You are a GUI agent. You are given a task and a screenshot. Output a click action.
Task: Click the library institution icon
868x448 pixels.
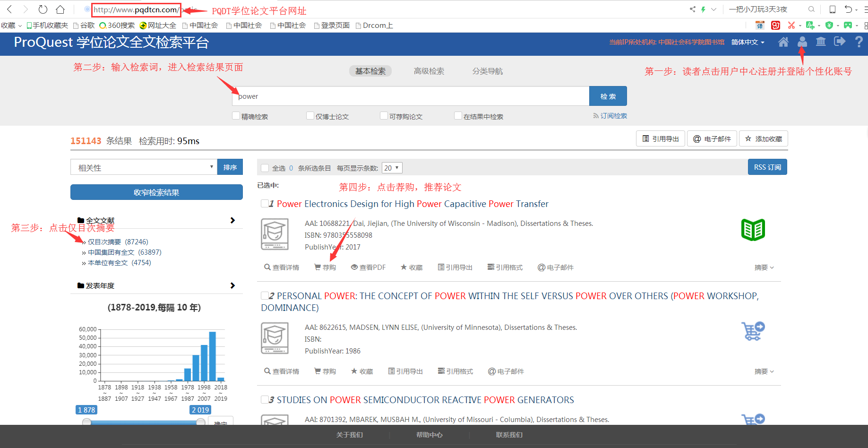[x=821, y=42]
